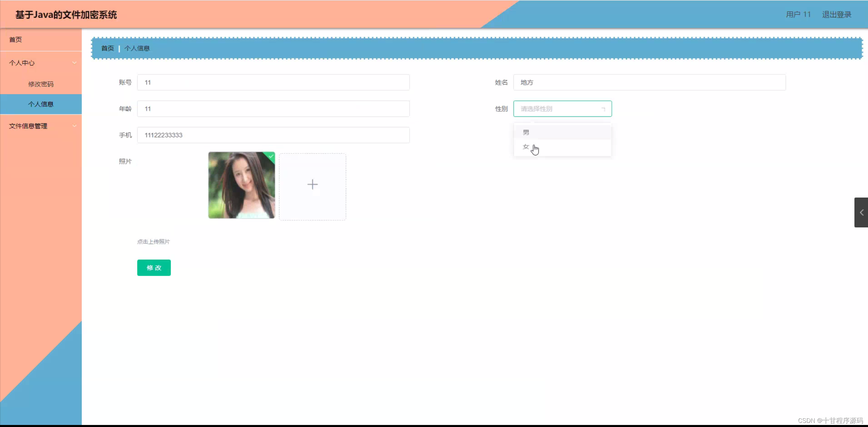The image size is (868, 427).
Task: Focus the 姓名 text field
Action: [x=649, y=82]
